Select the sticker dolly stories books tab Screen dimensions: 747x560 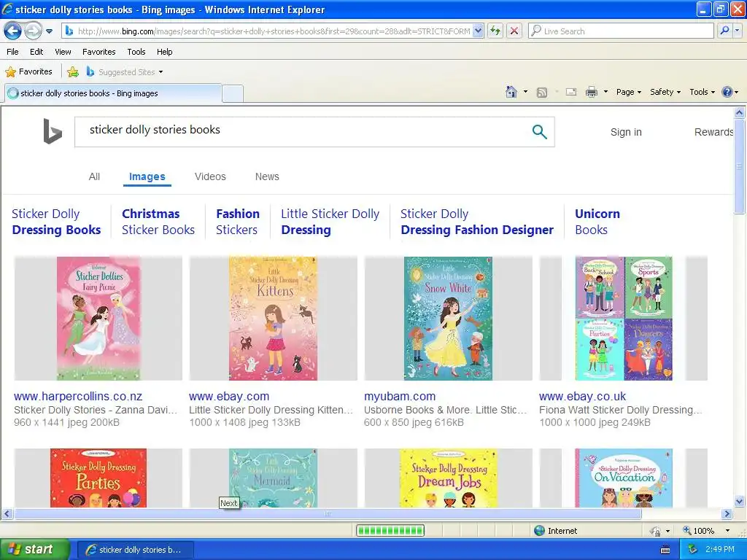[113, 93]
